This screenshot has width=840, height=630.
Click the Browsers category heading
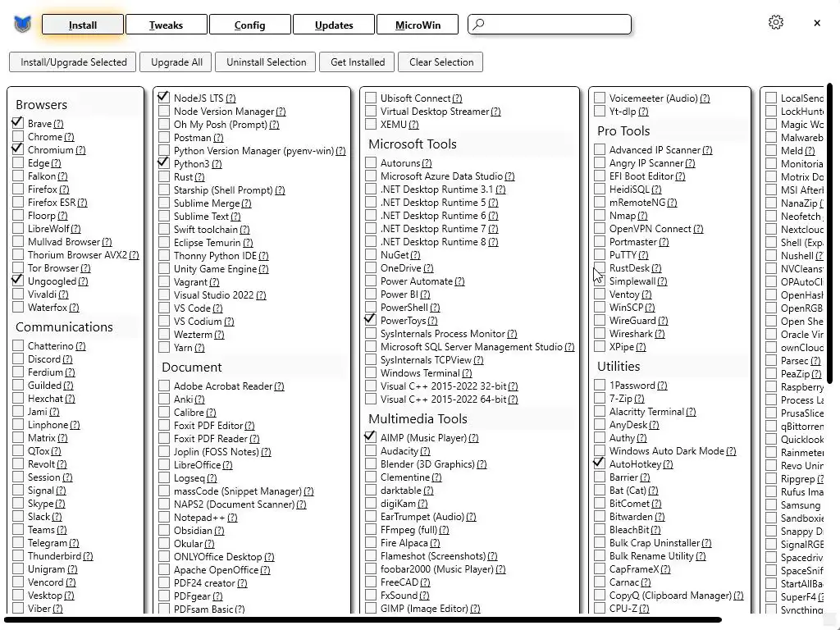[x=41, y=105]
